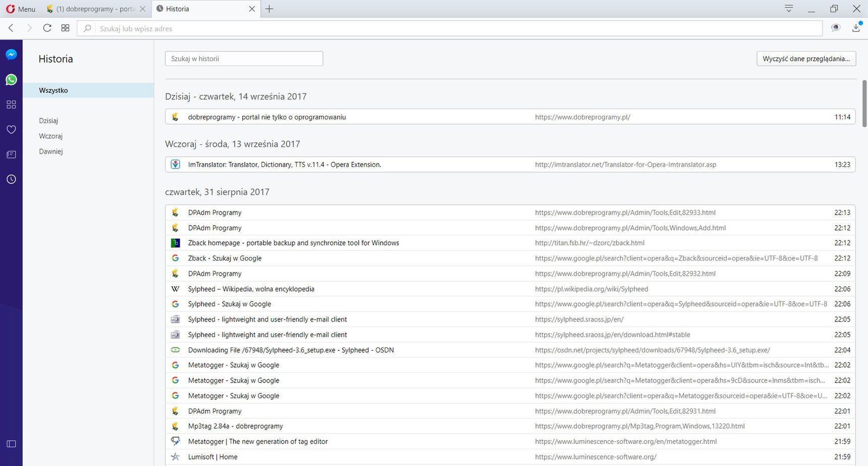Click the 13:23 timestamp

(x=842, y=165)
